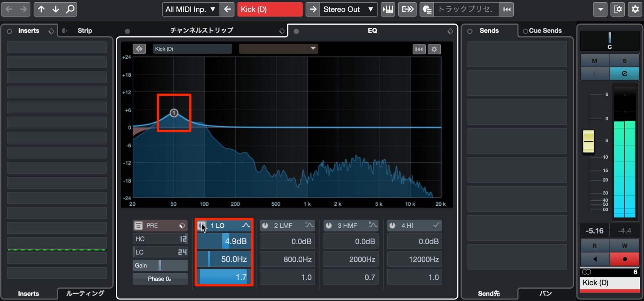The width and height of the screenshot is (644, 301).
Task: Open the instrument keyboard icon button
Action: click(388, 9)
